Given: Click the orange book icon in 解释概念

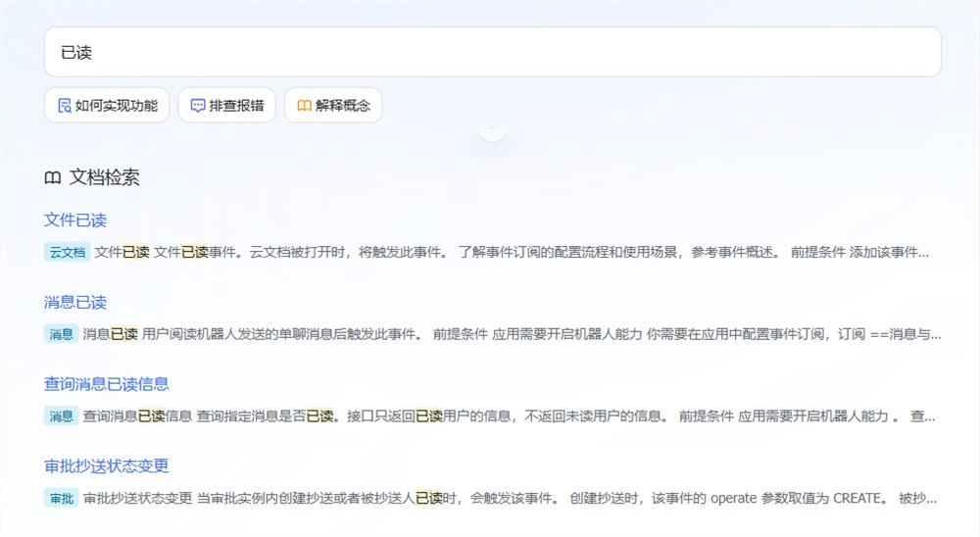Looking at the screenshot, I should point(305,106).
